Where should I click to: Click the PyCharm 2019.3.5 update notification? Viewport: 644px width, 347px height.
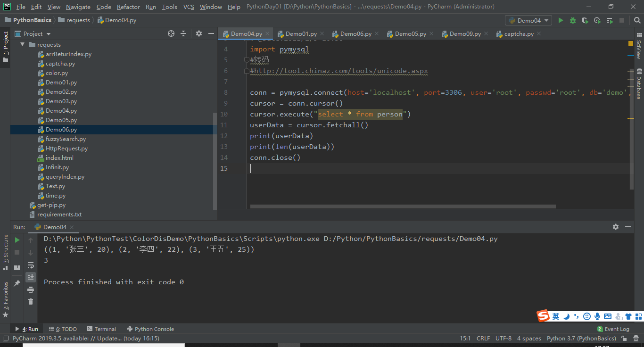coord(86,339)
